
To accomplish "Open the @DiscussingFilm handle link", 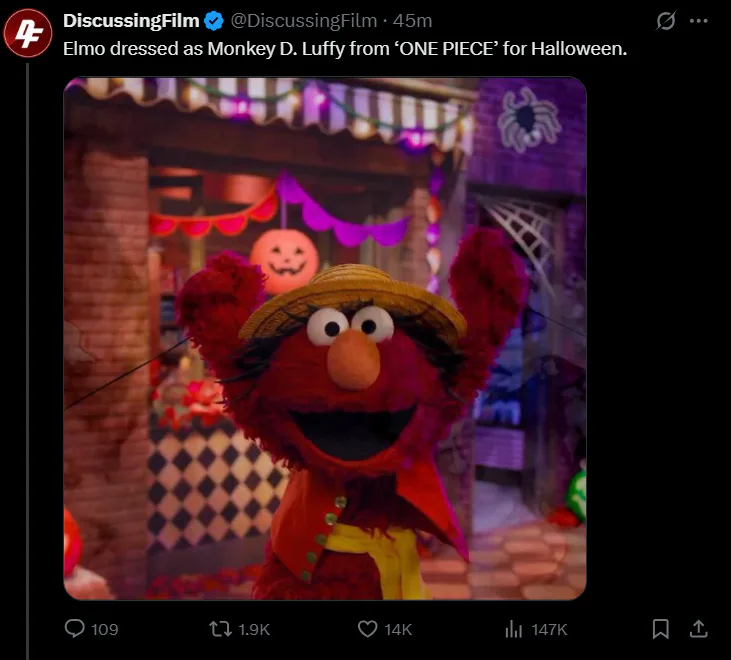I will pos(304,21).
